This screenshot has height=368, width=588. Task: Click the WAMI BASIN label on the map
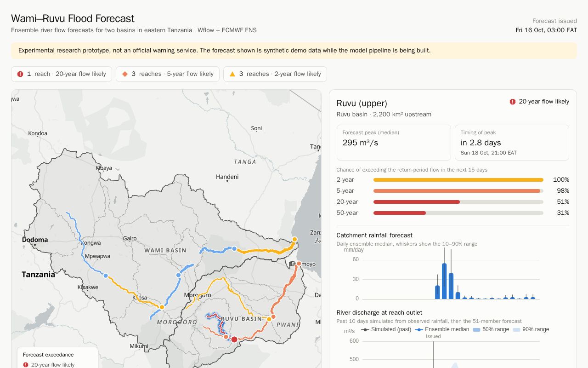click(165, 250)
